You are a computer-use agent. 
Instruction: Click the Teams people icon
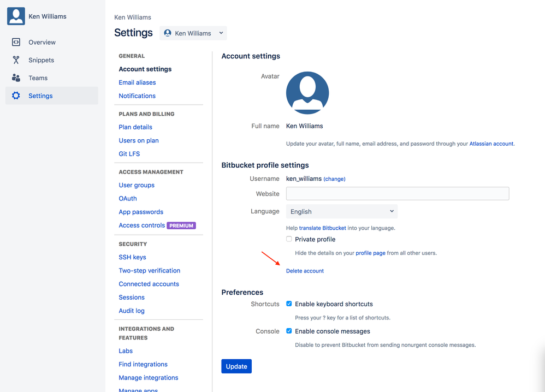(x=16, y=78)
